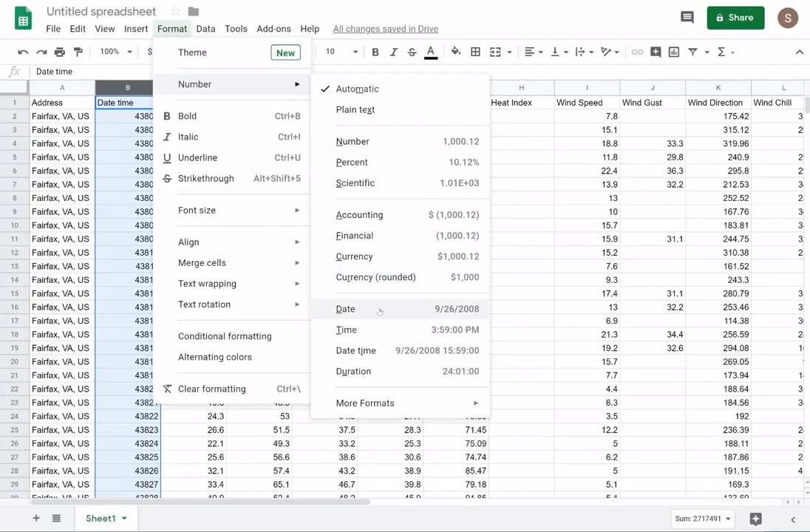Screen dimensions: 810x532
Task: Click the print icon
Action: click(60, 52)
